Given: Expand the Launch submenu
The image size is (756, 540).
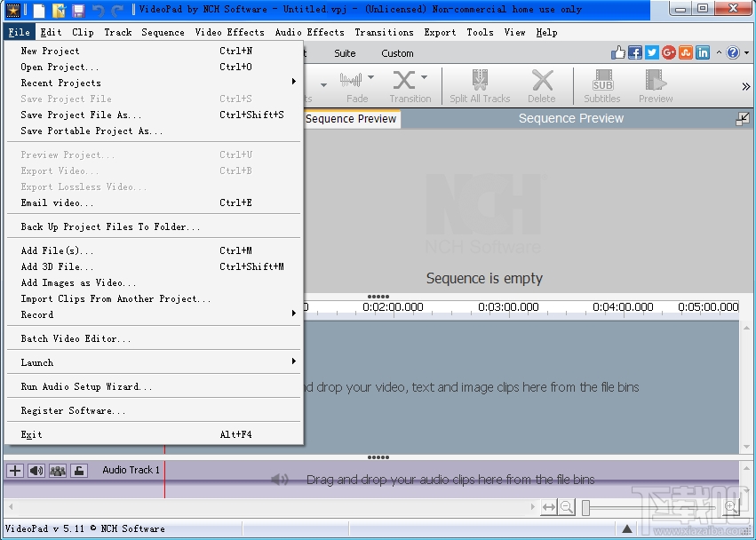Looking at the screenshot, I should pos(36,362).
